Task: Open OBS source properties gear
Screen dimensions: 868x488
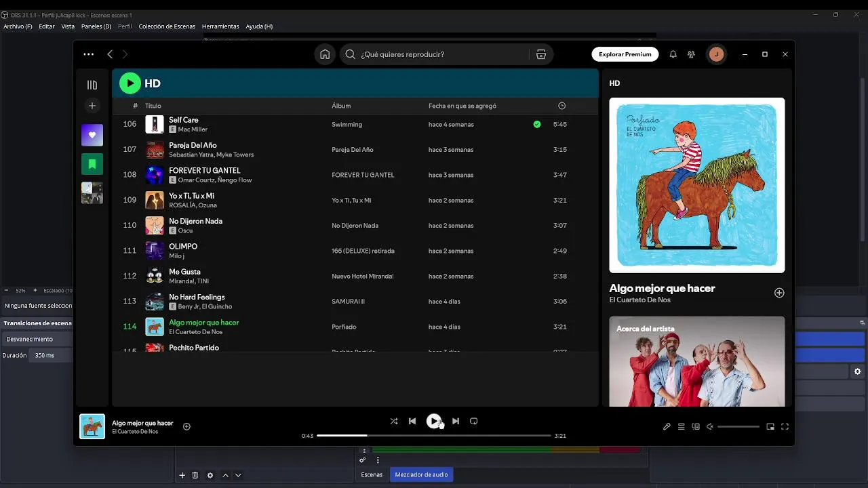Action: 210,475
